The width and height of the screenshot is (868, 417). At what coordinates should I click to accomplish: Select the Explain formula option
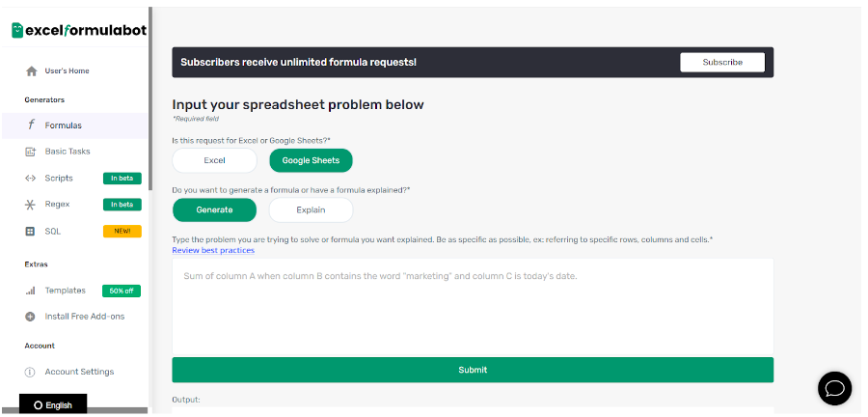click(x=311, y=209)
